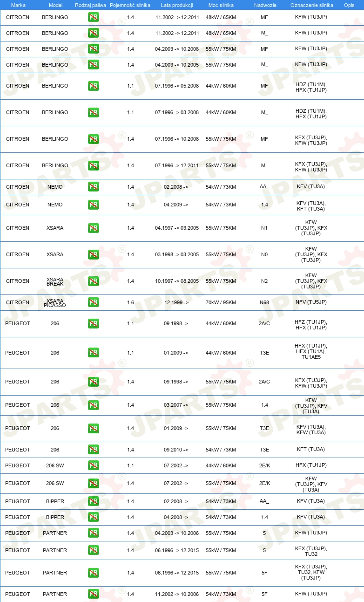364x602 pixels.
Task: Click fuel icon for Berlingo 04.2003 -> 10.2005 row
Action: coord(93,65)
